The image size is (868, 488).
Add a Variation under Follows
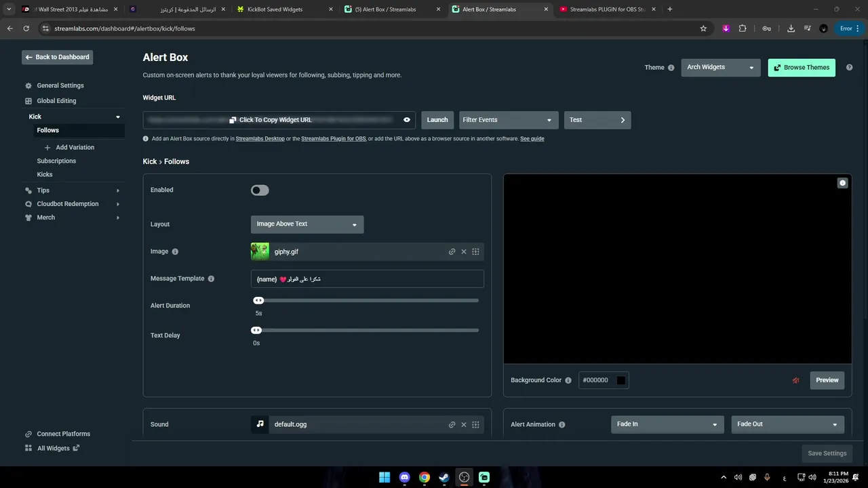point(69,147)
